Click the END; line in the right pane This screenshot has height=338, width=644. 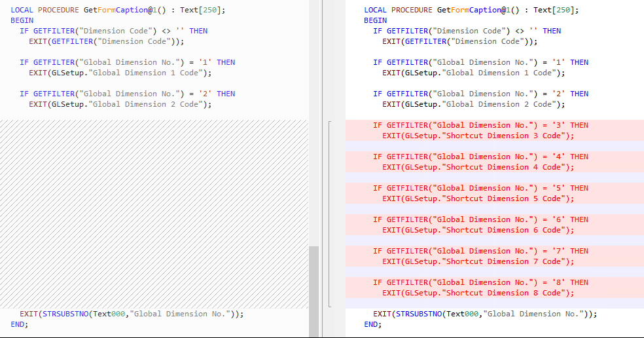(x=372, y=324)
